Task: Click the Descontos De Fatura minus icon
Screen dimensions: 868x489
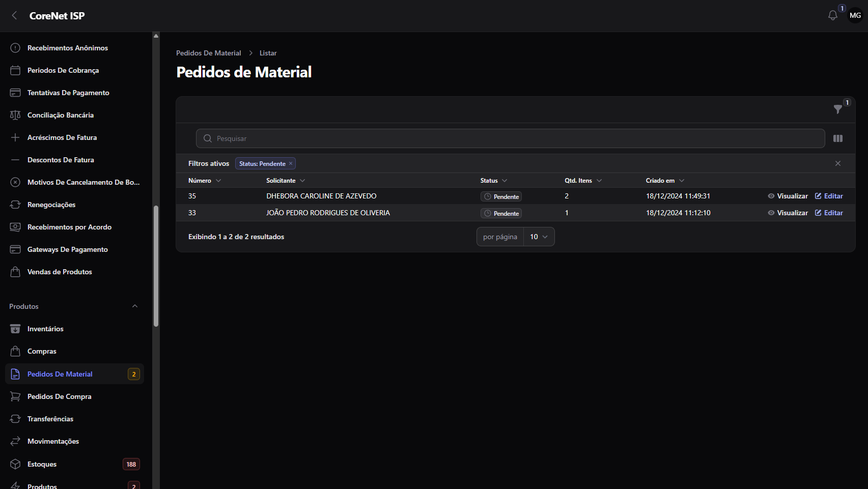Action: point(15,160)
